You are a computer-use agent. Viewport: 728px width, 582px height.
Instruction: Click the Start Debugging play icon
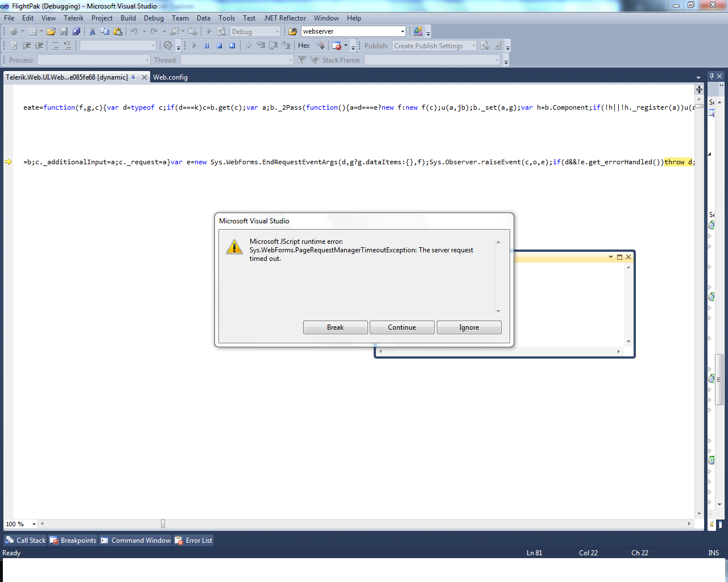coord(209,32)
